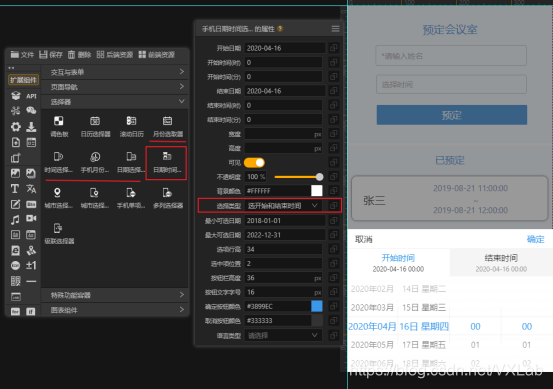
Task: Click the white 背景颜色 color swatch
Action: click(317, 191)
